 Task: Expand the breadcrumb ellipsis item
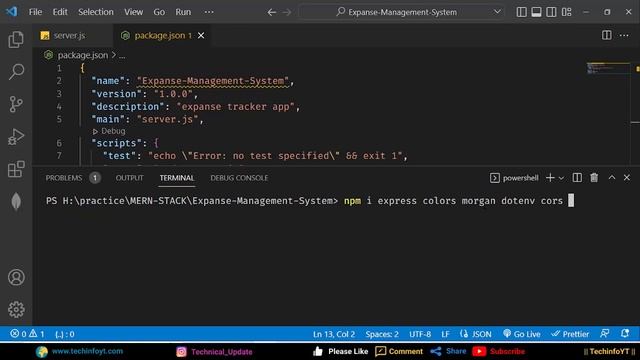(x=122, y=56)
